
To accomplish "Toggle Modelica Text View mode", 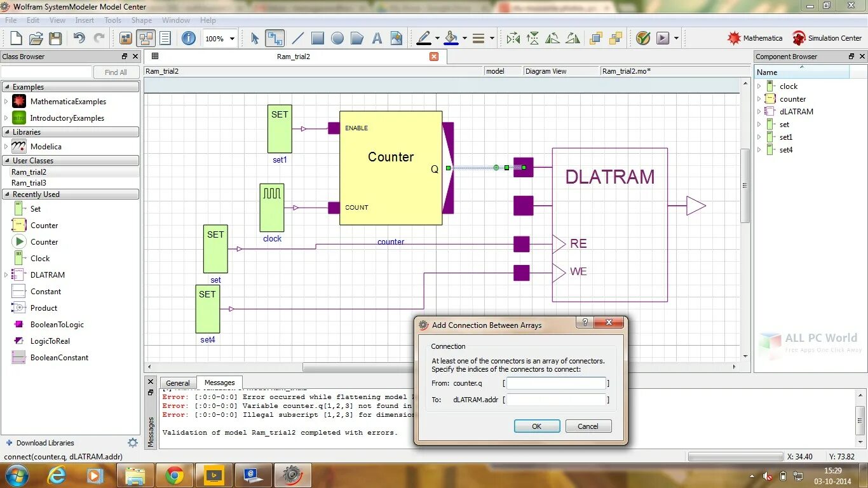I will [x=165, y=38].
